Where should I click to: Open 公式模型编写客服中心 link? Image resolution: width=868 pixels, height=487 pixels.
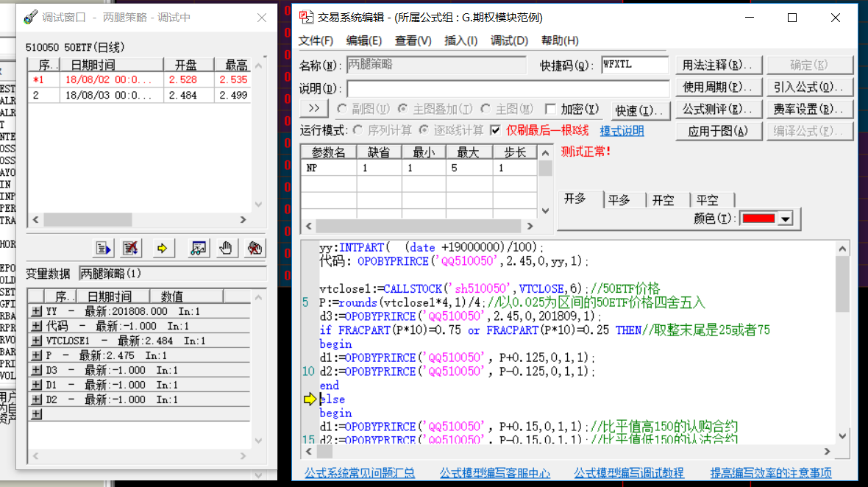(495, 473)
